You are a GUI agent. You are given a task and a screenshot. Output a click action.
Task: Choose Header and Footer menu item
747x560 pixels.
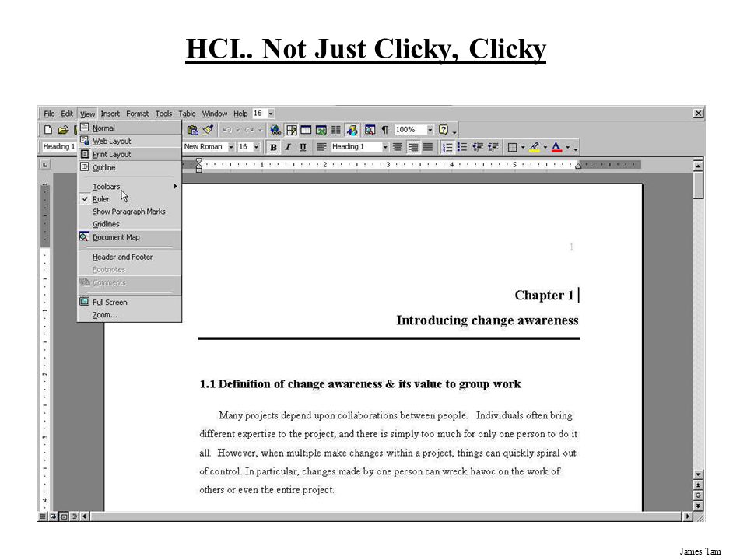pyautogui.click(x=129, y=257)
